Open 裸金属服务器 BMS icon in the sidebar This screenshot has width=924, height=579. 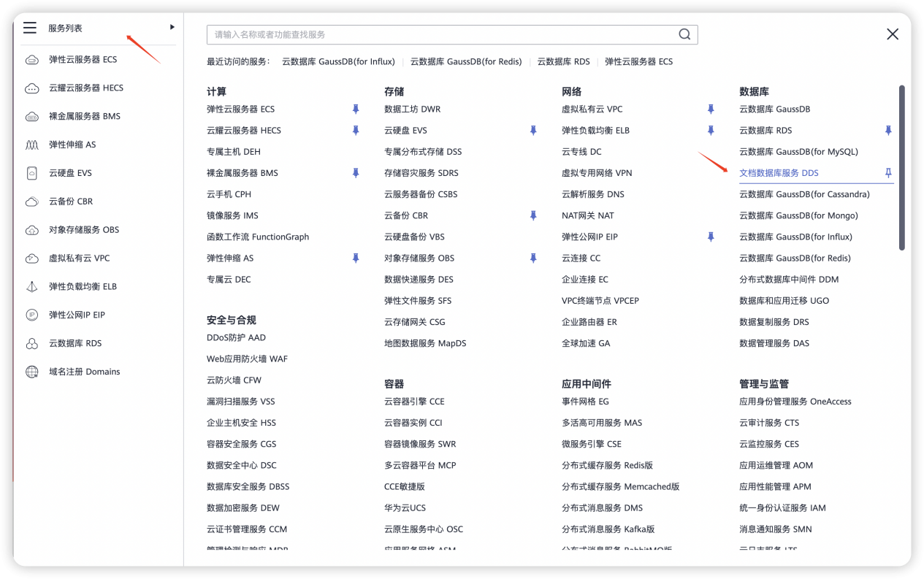click(32, 117)
